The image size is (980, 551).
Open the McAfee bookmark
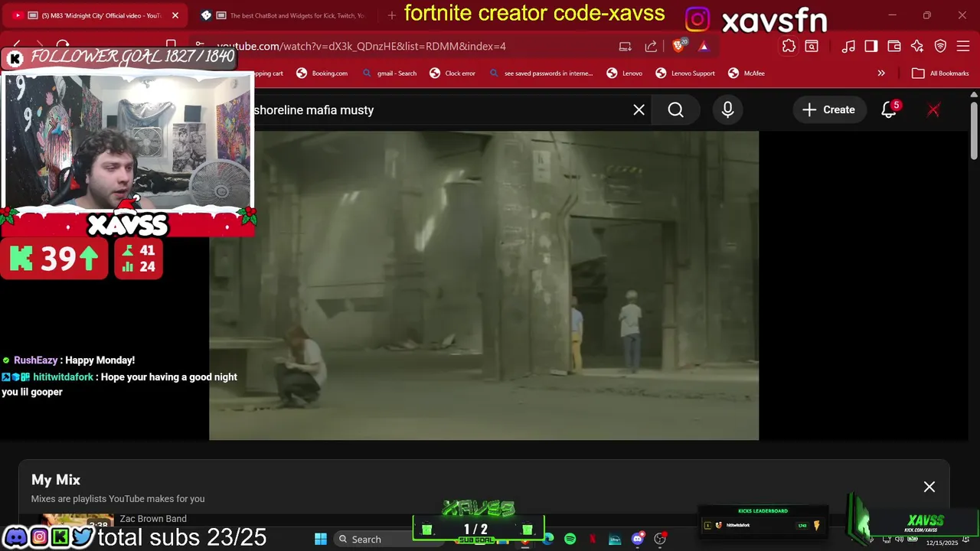746,73
